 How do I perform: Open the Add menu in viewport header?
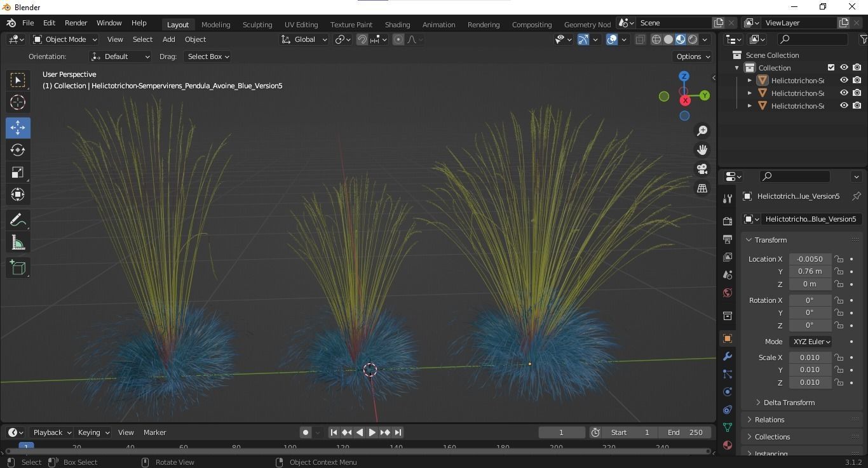coord(168,39)
